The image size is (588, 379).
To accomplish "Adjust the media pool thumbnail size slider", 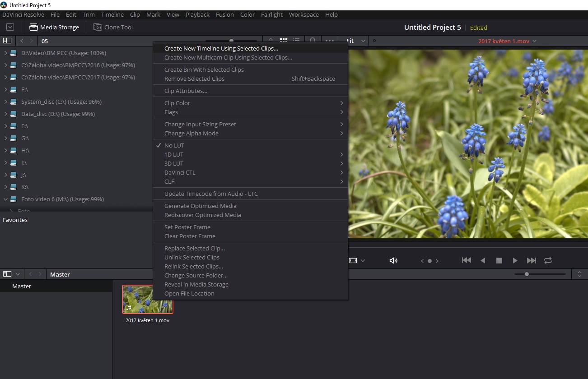I will pyautogui.click(x=527, y=274).
